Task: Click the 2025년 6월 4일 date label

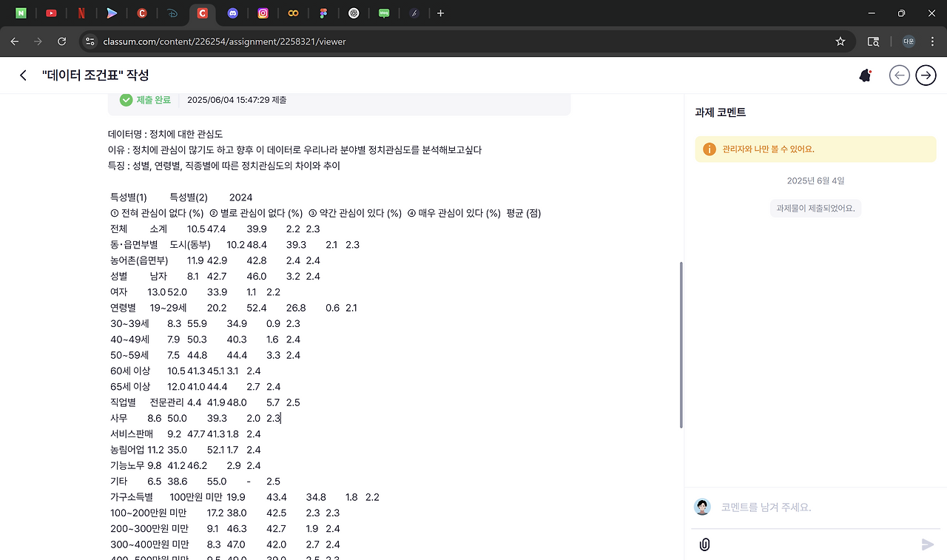Action: coord(815,181)
